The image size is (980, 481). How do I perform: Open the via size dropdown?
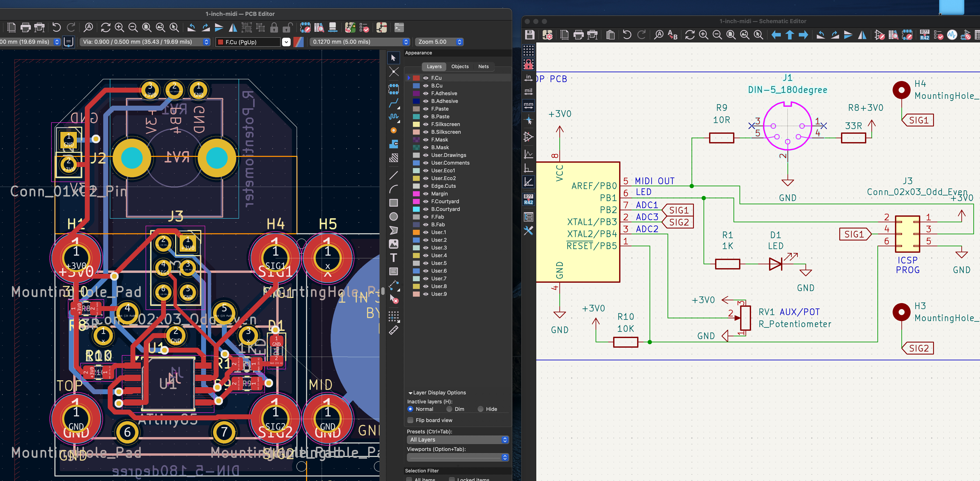[x=145, y=42]
